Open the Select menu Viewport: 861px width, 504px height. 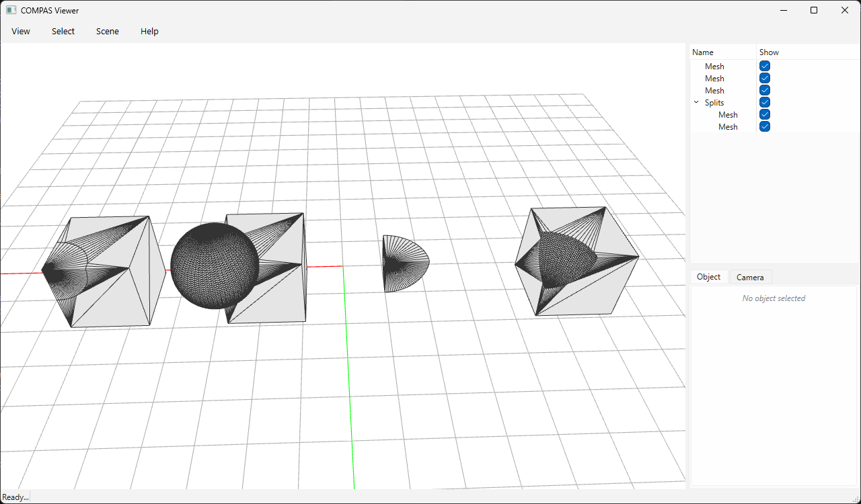click(x=63, y=32)
